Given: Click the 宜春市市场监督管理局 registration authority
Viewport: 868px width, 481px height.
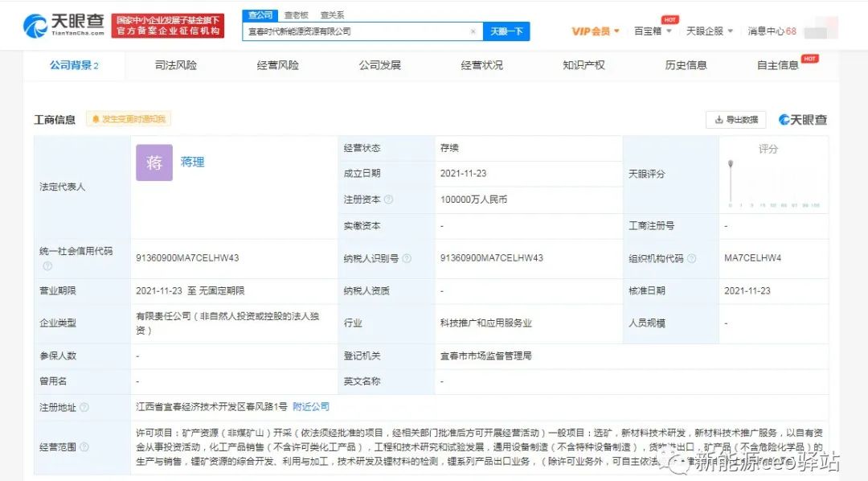Looking at the screenshot, I should click(x=486, y=356).
